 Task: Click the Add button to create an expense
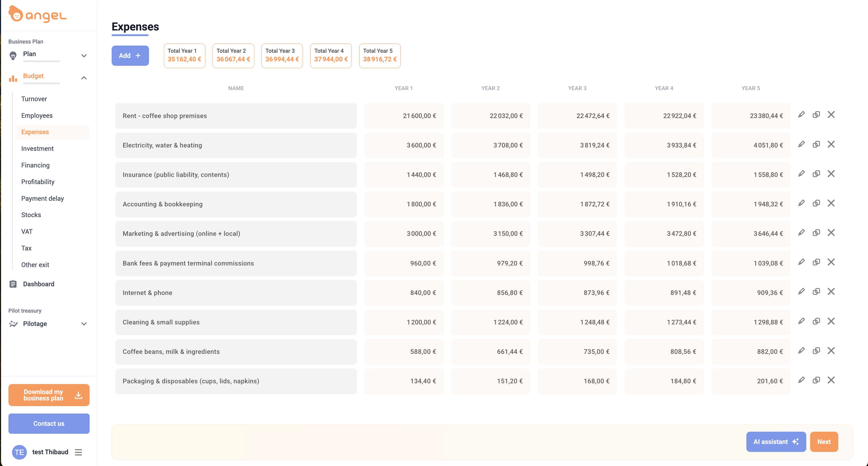tap(130, 56)
